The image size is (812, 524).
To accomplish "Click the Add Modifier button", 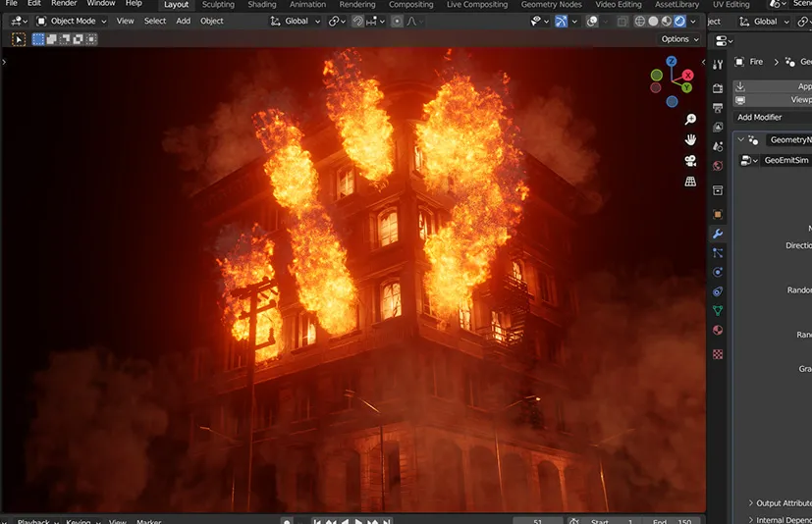I will point(760,117).
